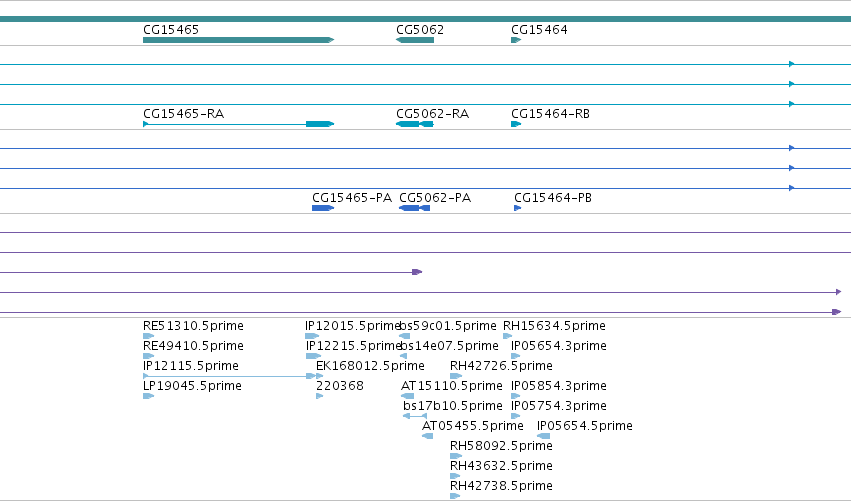Click transcript CG15464-RB label
Screen dimensions: 851x501
550,114
